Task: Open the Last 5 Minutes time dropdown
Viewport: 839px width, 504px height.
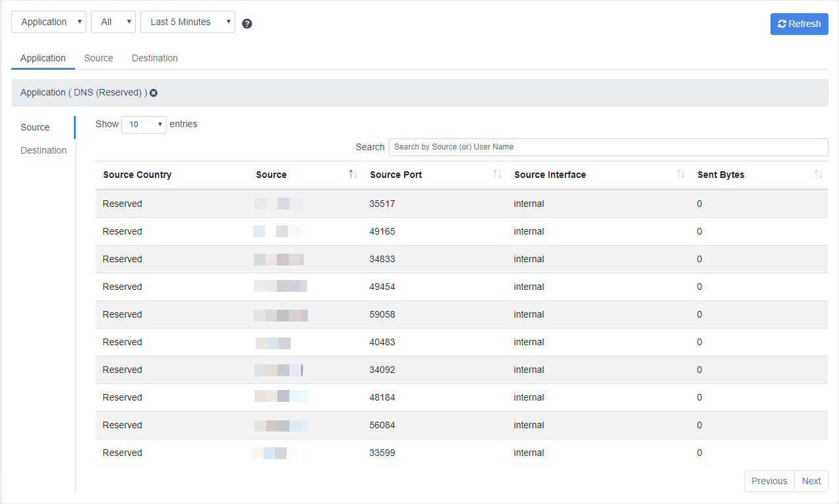Action: tap(188, 22)
